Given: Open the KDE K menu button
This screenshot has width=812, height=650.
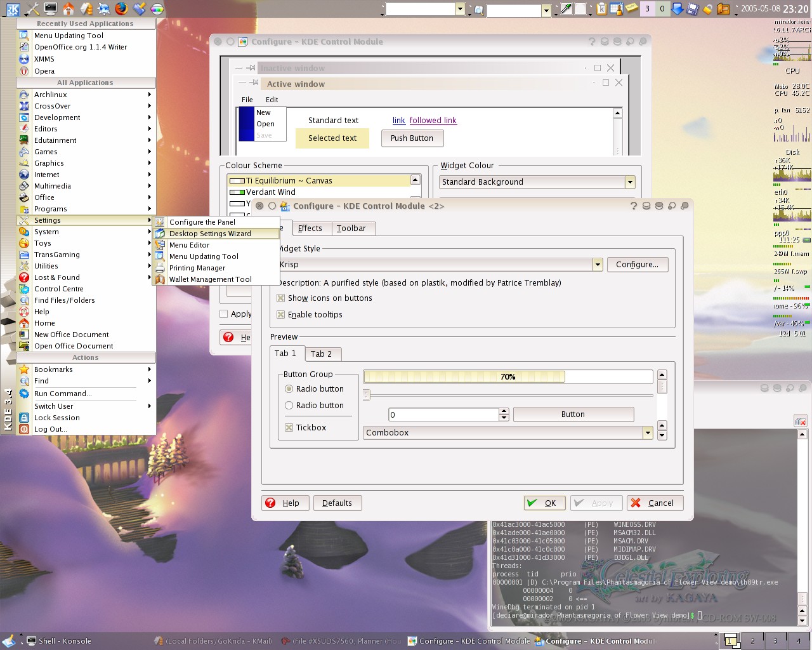Looking at the screenshot, I should [13, 9].
